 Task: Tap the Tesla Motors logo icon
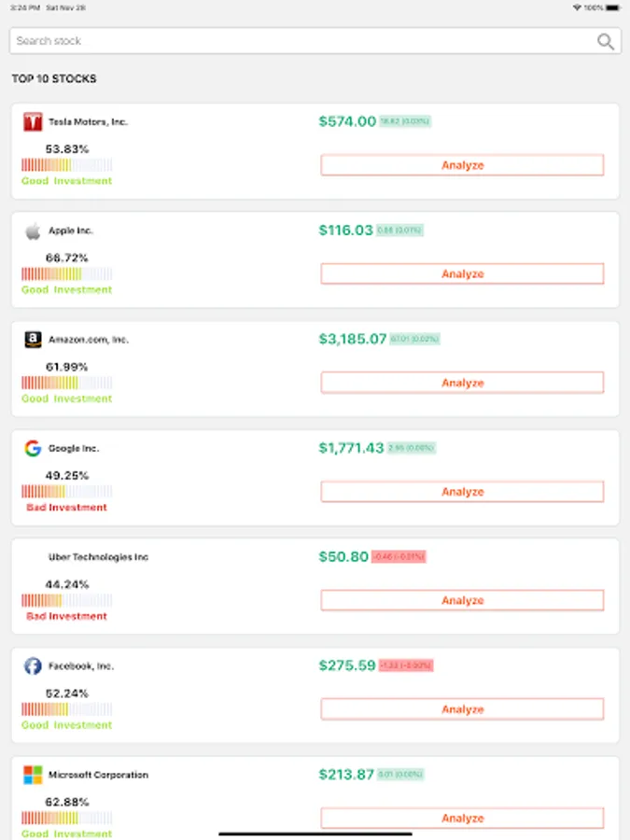(x=33, y=122)
